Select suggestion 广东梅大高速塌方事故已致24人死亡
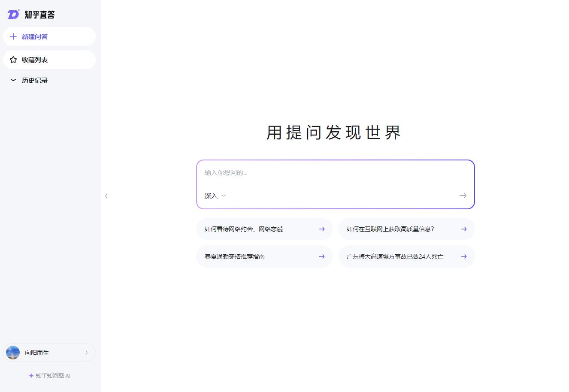This screenshot has width=569, height=392. (406, 256)
